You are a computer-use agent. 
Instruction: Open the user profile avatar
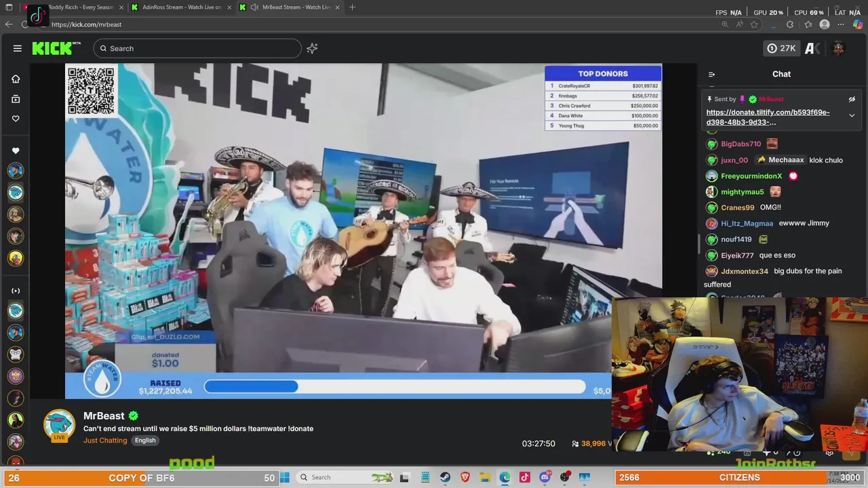pos(838,48)
